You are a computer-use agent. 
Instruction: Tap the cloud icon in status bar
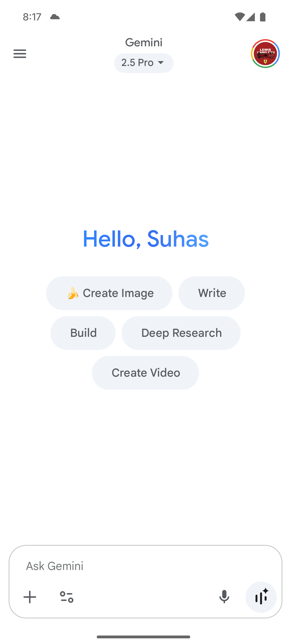point(55,17)
